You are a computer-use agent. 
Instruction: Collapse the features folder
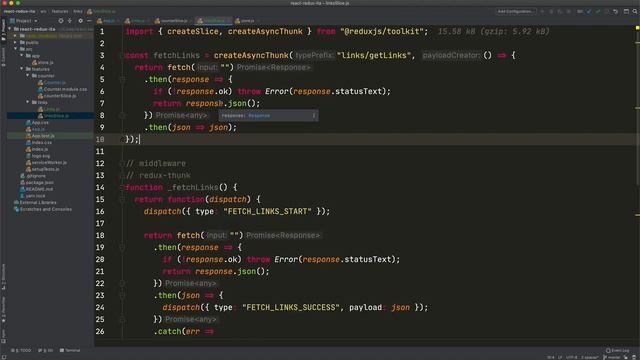pos(22,69)
